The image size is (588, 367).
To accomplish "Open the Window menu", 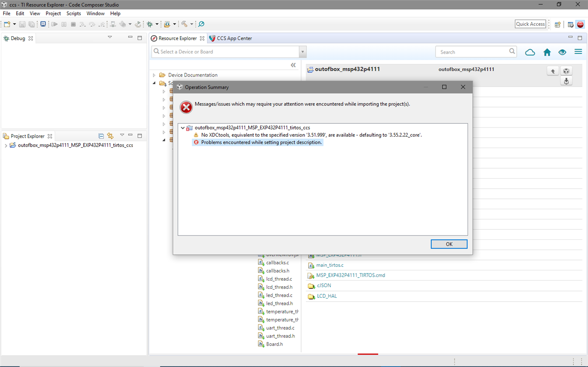I will [x=96, y=13].
